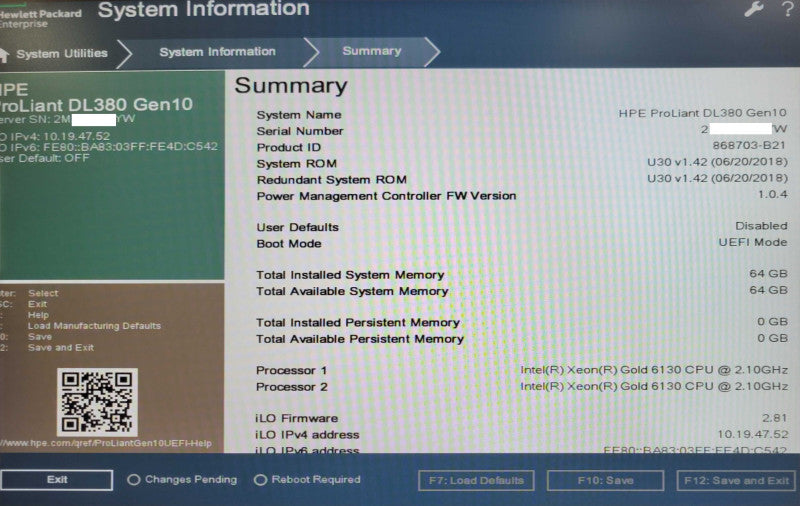Select Total Installed System Memory label
The image size is (800, 506).
point(350,275)
